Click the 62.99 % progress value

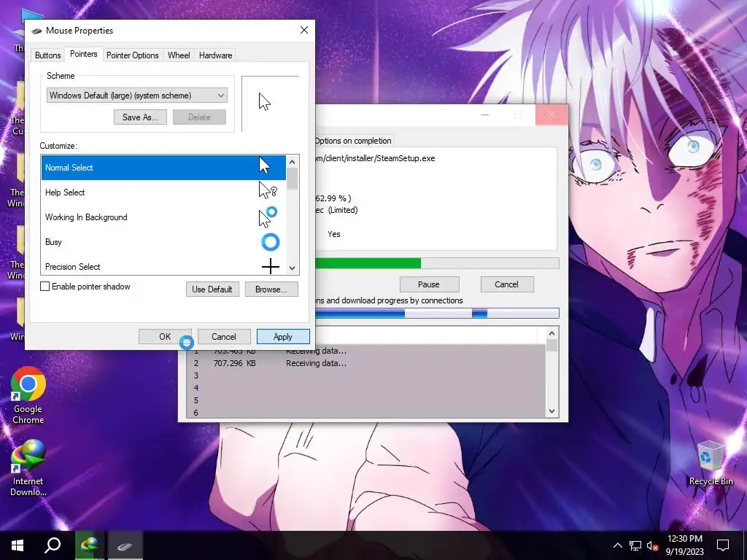tap(333, 198)
